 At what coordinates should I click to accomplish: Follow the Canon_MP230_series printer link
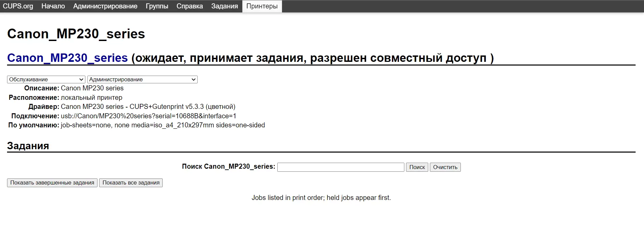point(68,58)
